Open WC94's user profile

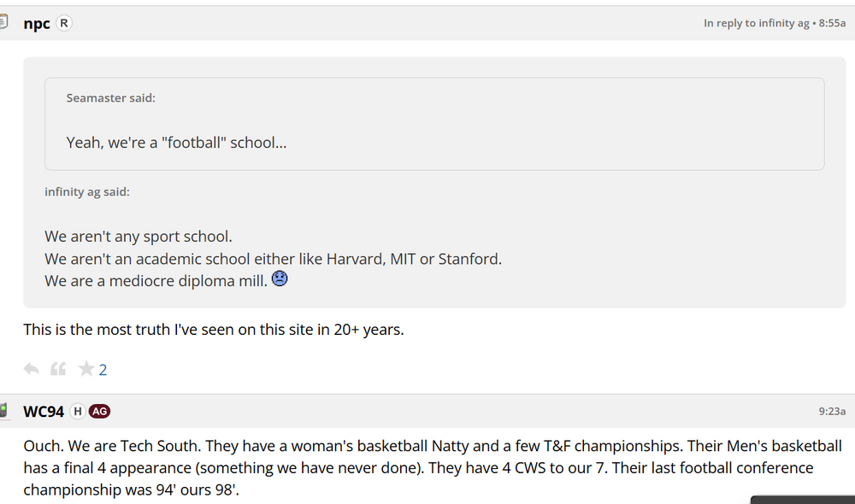[x=44, y=412]
